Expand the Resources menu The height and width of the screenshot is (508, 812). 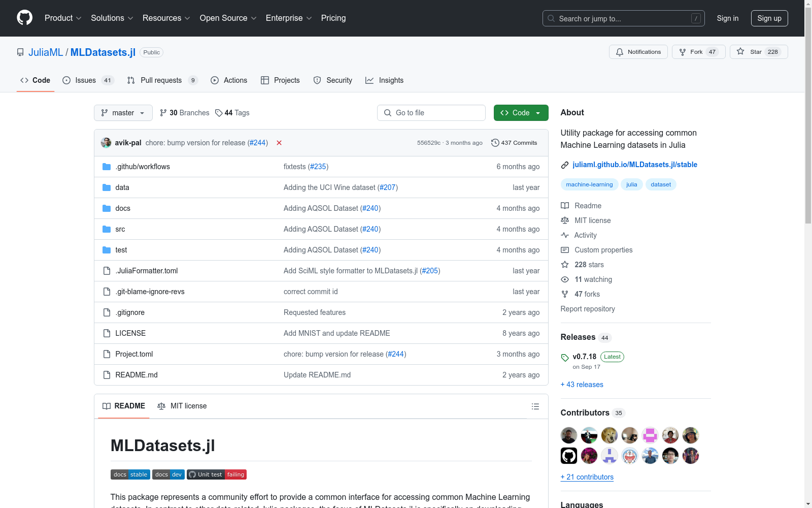166,18
